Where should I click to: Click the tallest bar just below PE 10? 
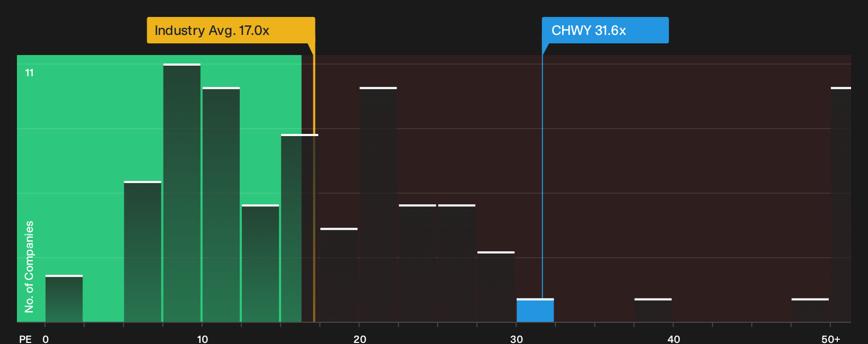tap(182, 193)
